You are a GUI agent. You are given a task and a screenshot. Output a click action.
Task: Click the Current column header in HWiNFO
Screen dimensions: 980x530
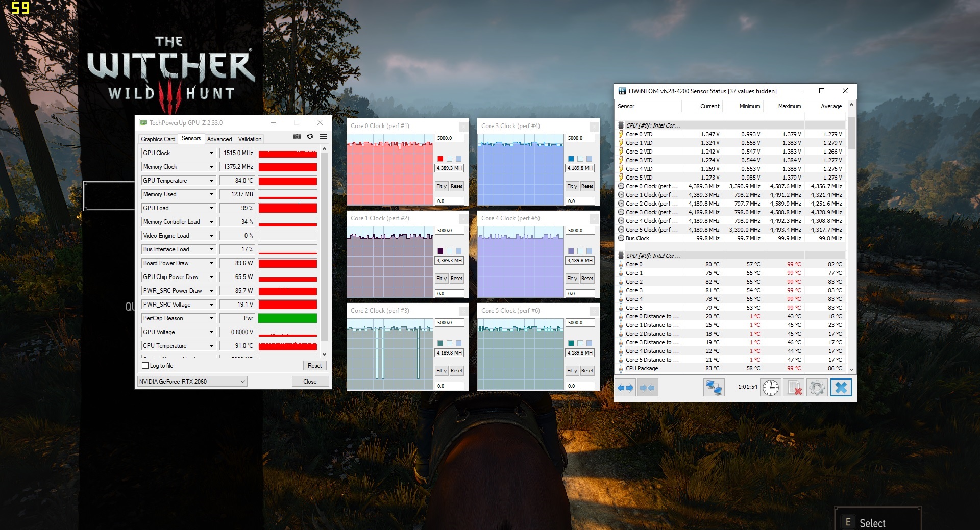tap(702, 106)
